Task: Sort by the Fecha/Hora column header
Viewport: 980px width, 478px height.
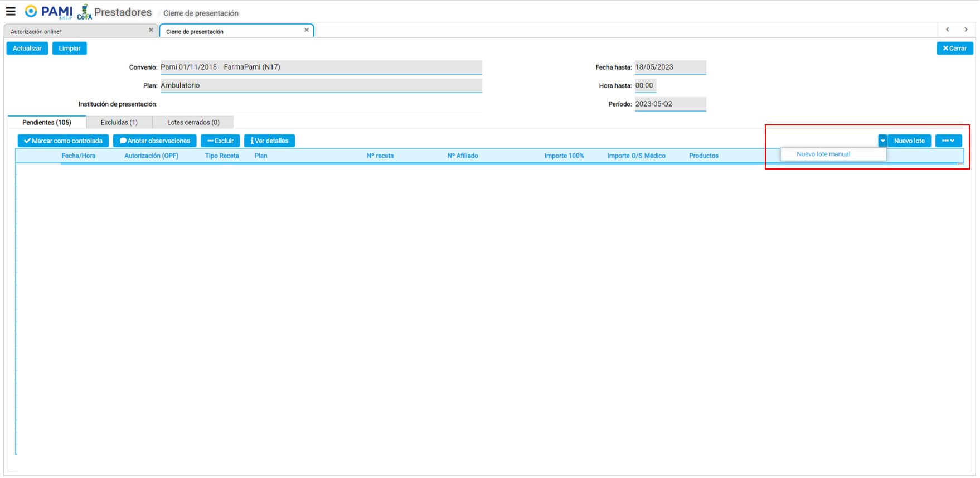Action: pos(79,156)
